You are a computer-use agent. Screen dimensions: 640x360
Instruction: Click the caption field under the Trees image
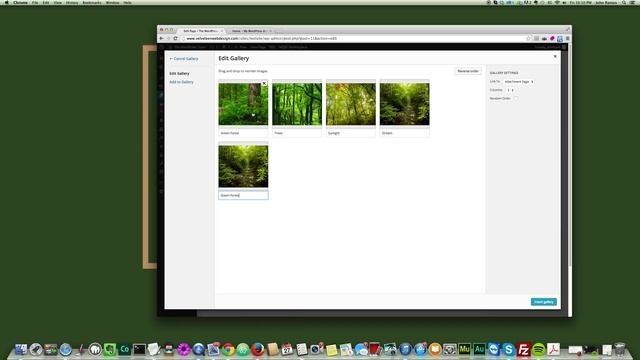click(297, 133)
